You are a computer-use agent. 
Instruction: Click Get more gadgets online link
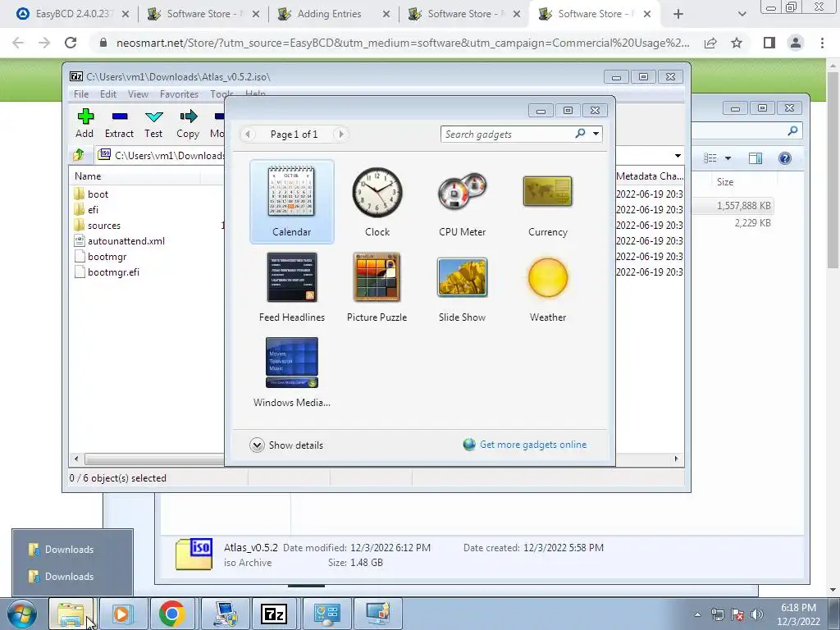tap(533, 445)
